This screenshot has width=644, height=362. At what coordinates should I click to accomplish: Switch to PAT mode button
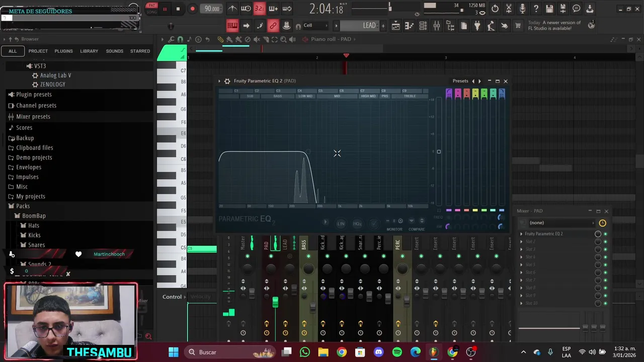[151, 6]
